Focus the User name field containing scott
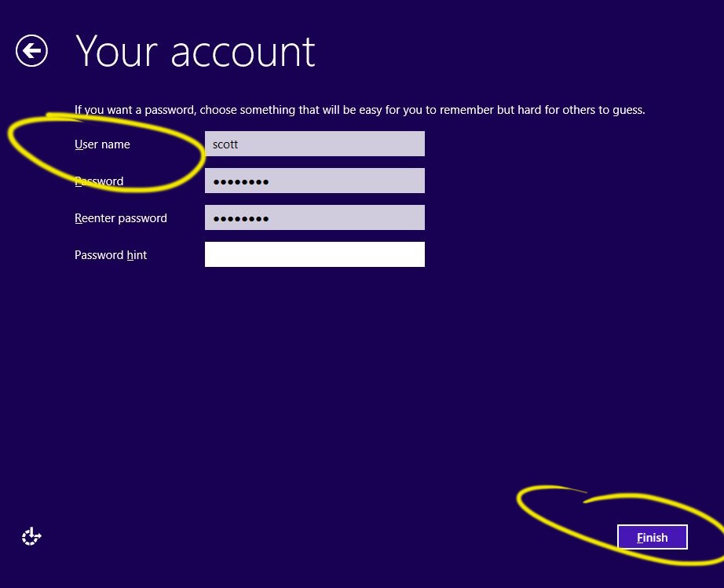This screenshot has width=724, height=588. coord(314,144)
